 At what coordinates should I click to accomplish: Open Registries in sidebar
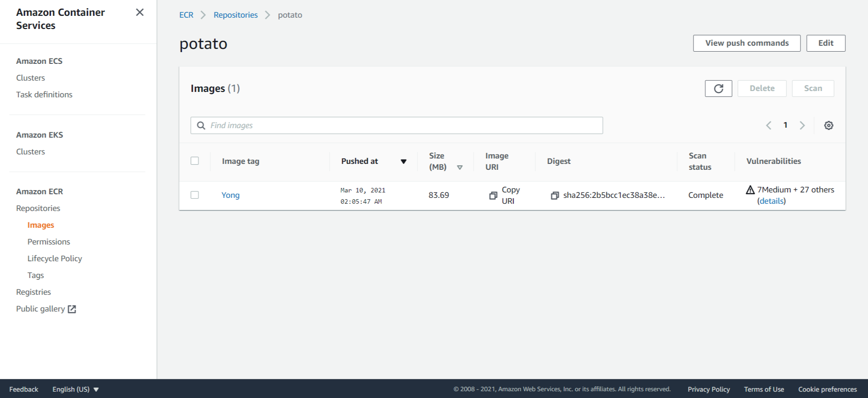click(x=34, y=292)
